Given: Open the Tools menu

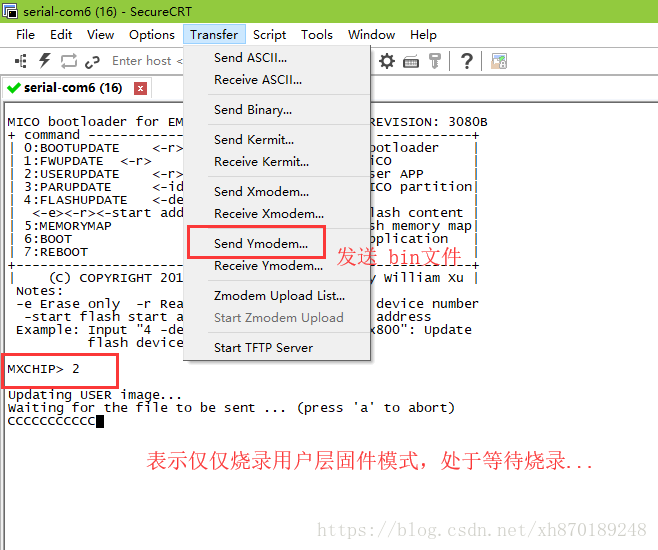Looking at the screenshot, I should 317,34.
